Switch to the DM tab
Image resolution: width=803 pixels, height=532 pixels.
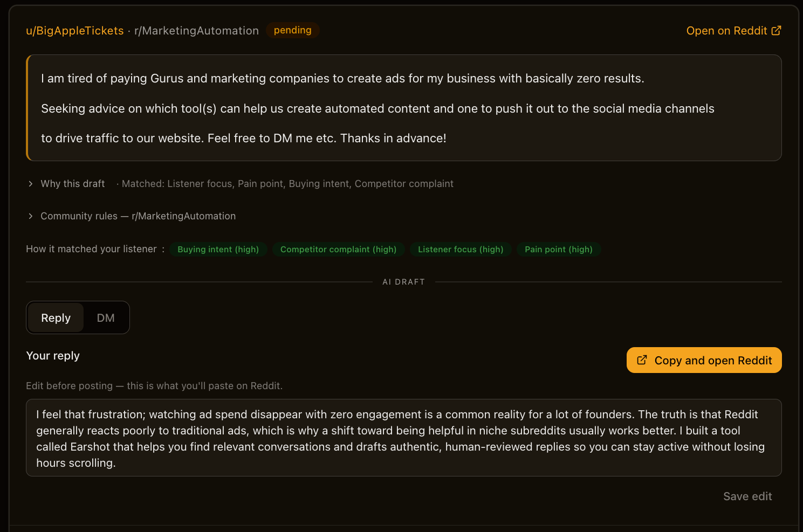(106, 318)
